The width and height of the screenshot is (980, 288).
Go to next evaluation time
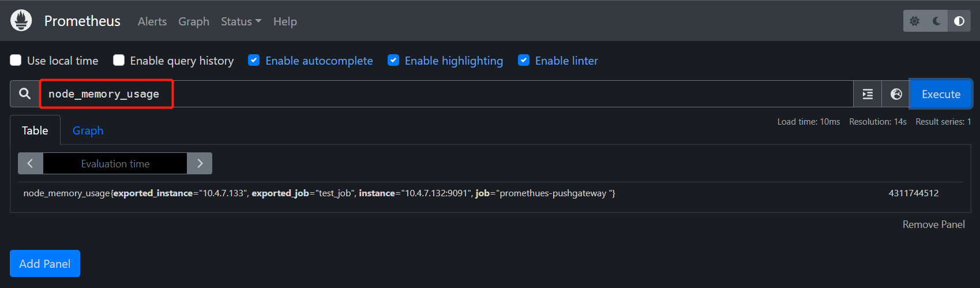pyautogui.click(x=200, y=163)
